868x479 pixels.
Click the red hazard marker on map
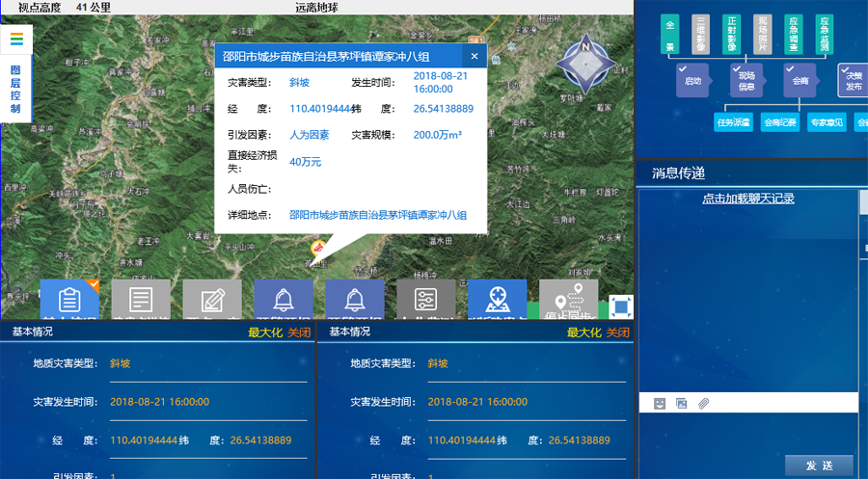click(x=316, y=250)
